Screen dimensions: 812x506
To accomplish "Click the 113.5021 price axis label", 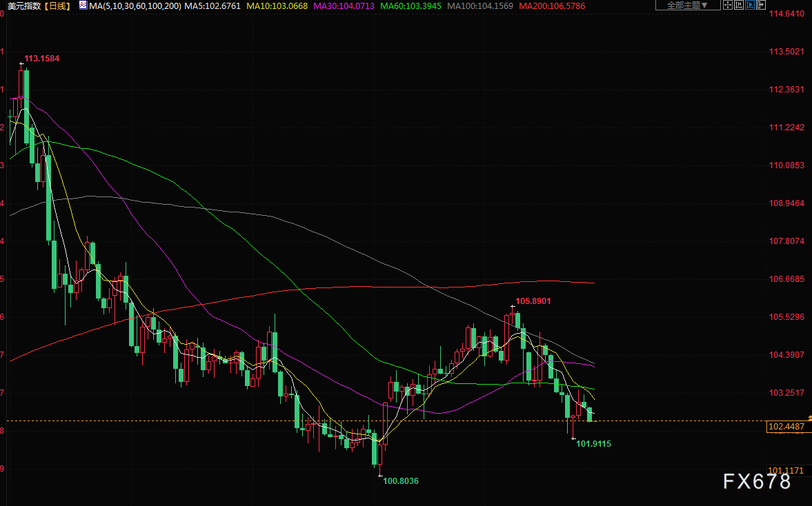I will [786, 51].
